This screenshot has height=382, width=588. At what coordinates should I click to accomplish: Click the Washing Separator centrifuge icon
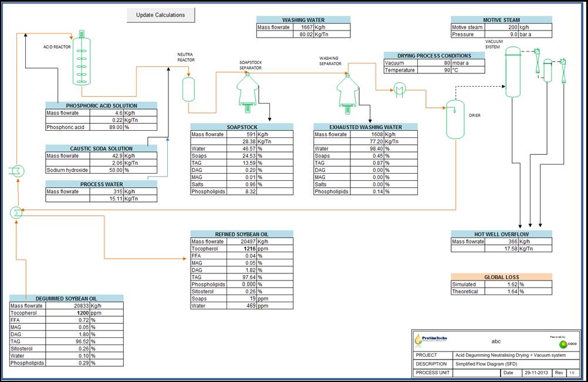[346, 91]
